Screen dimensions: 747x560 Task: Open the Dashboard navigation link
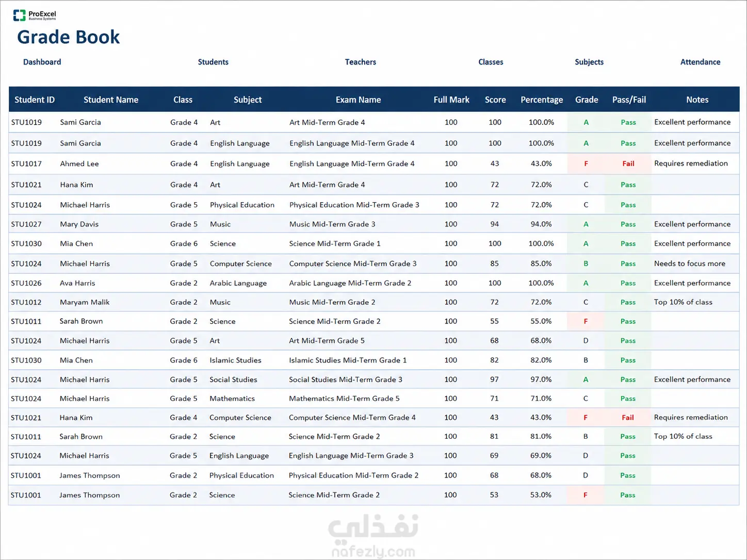(42, 62)
